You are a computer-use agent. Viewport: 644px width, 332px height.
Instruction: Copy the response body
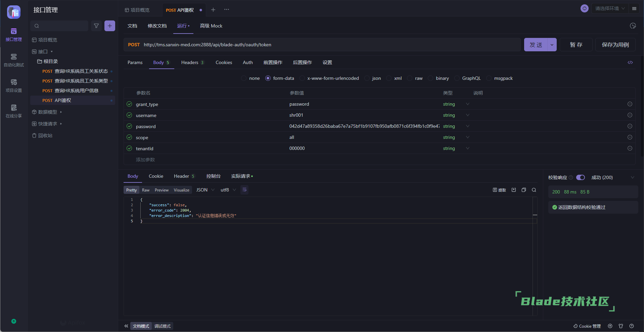coord(524,190)
